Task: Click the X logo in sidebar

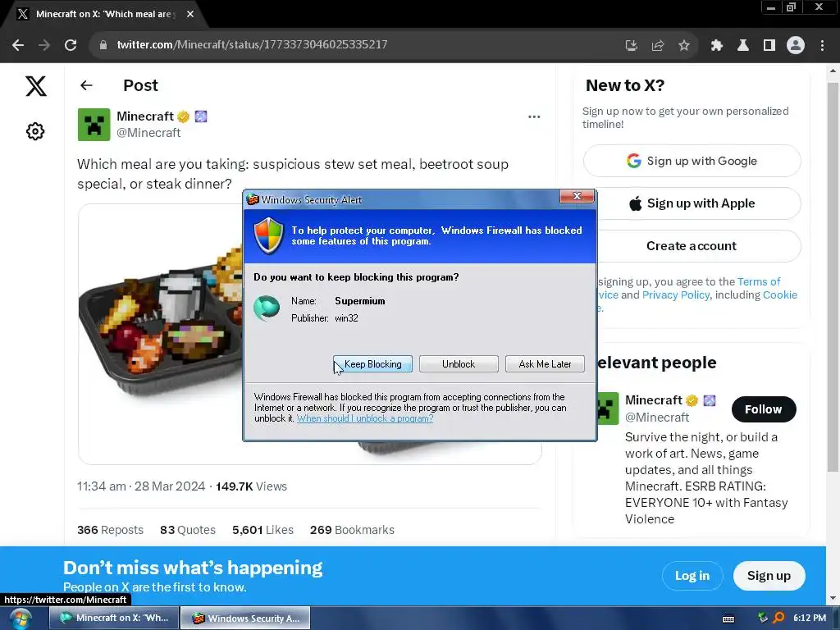Action: [x=36, y=86]
